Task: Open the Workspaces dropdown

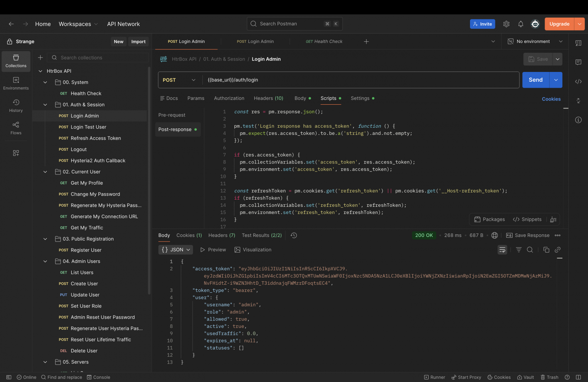Action: tap(78, 24)
